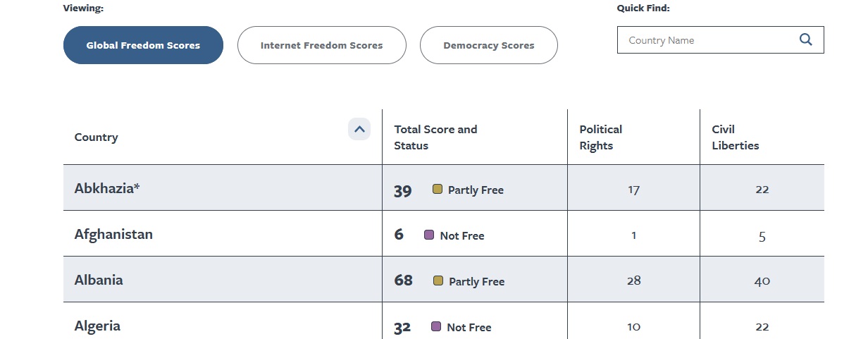The height and width of the screenshot is (339, 868).
Task: Click Albania's total score of 68
Action: point(403,281)
